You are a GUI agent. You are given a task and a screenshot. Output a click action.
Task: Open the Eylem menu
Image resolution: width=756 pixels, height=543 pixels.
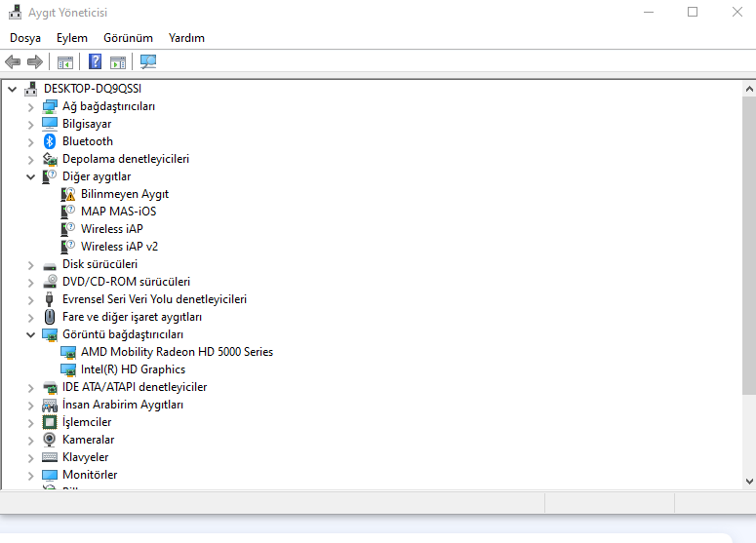(72, 38)
